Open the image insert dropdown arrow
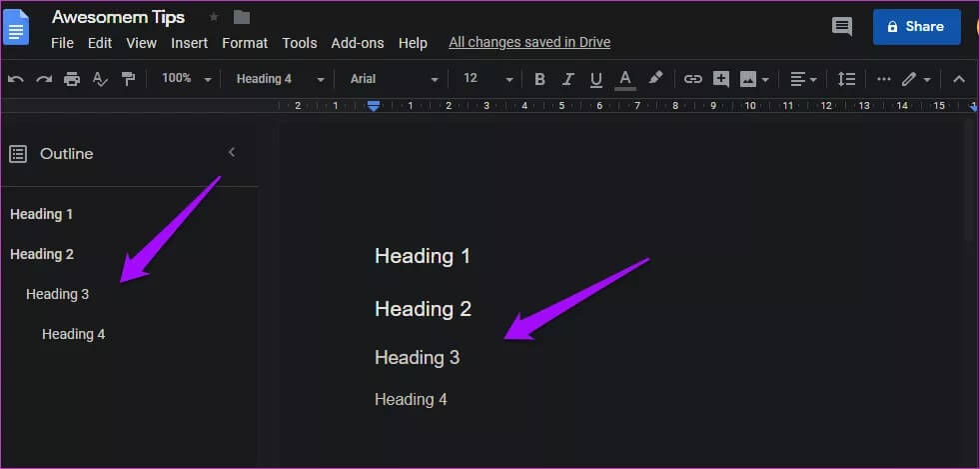This screenshot has height=469, width=980. (765, 80)
